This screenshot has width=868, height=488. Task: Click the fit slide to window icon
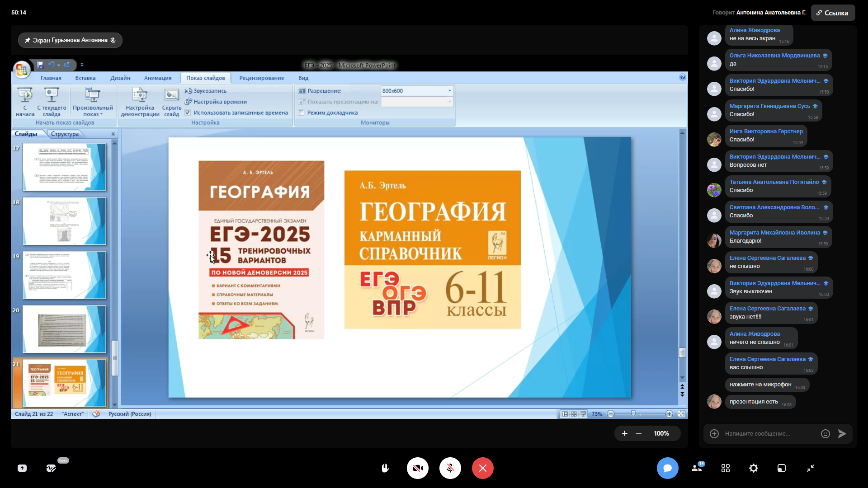click(x=681, y=414)
